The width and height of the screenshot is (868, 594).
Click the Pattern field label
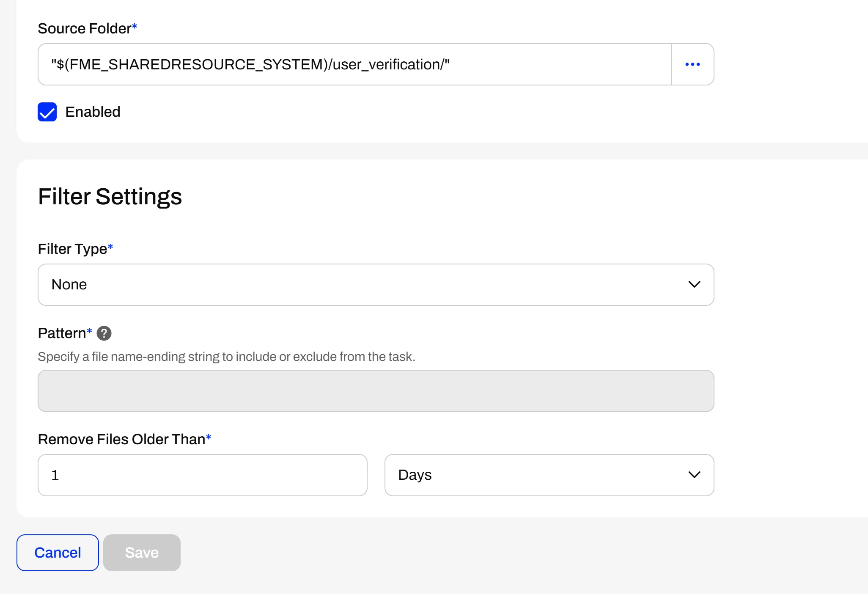[62, 333]
